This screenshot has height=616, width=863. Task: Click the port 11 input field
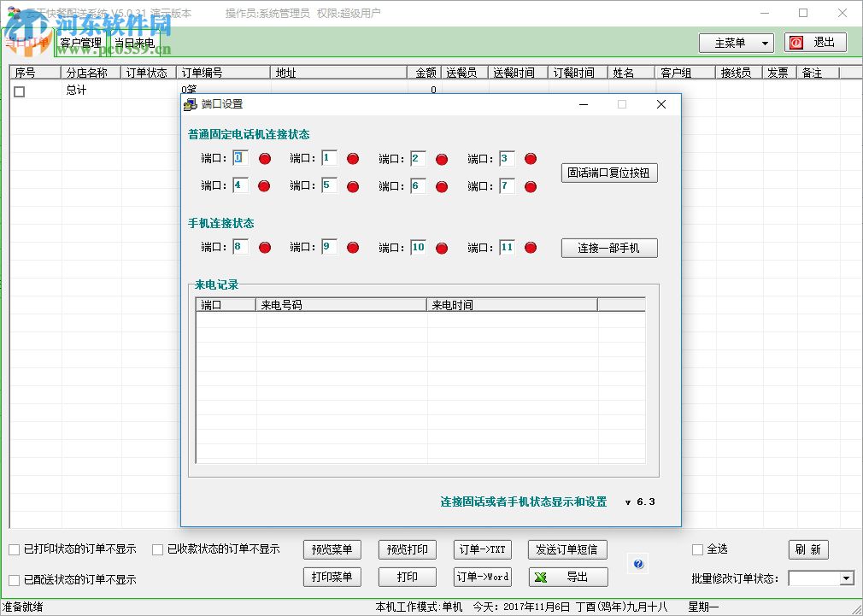point(507,247)
